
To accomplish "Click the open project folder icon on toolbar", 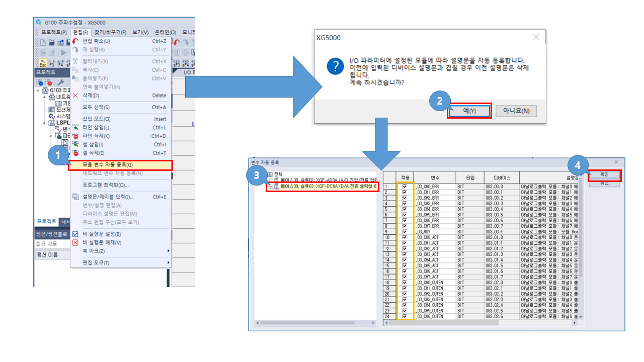I will point(52,42).
